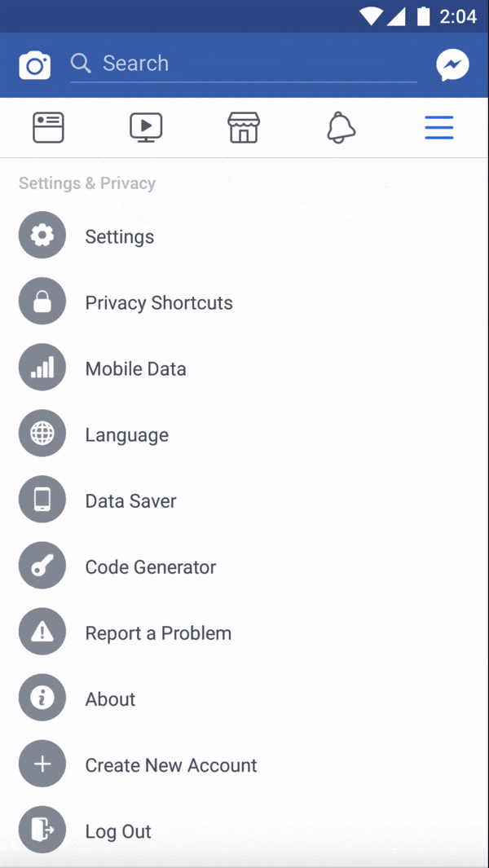Open Privacy Shortcuts
The image size is (489, 868).
coord(159,302)
